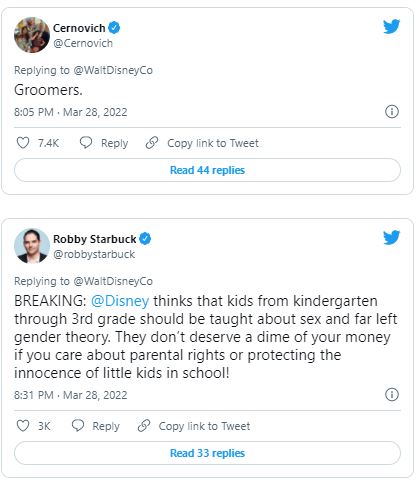The image size is (418, 494).
Task: Click the Twitter bird icon on Cernovich's tweet
Action: coord(391,27)
